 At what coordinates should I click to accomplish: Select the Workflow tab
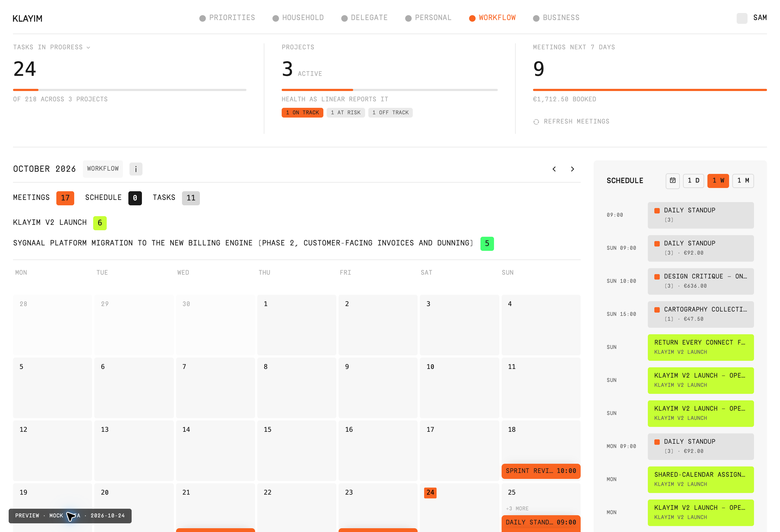tap(492, 18)
